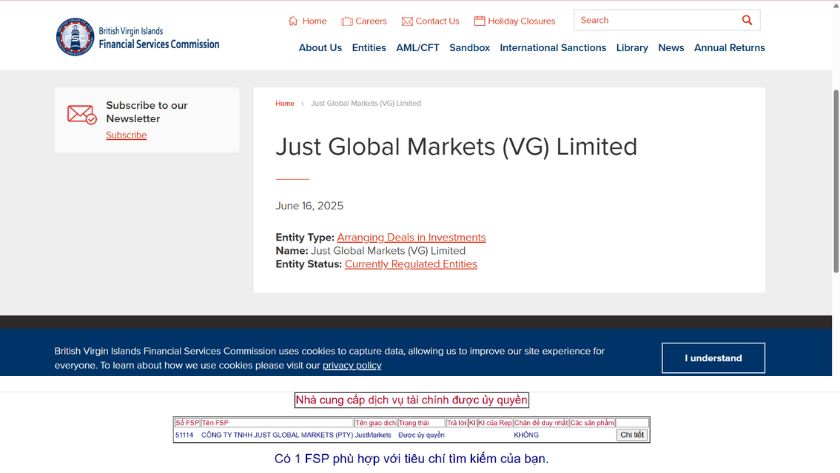
Task: Click the KHÔNG table cell
Action: [526, 435]
